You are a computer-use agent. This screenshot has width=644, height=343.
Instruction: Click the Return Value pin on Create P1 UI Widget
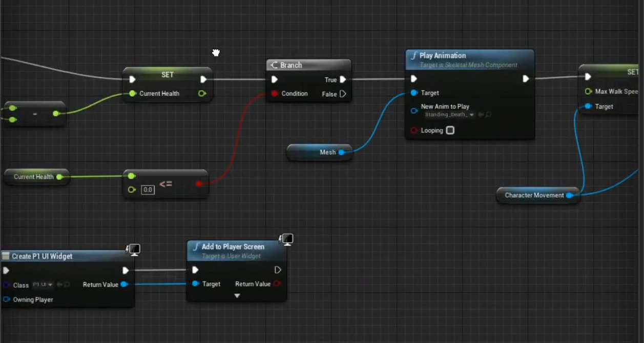pos(124,284)
